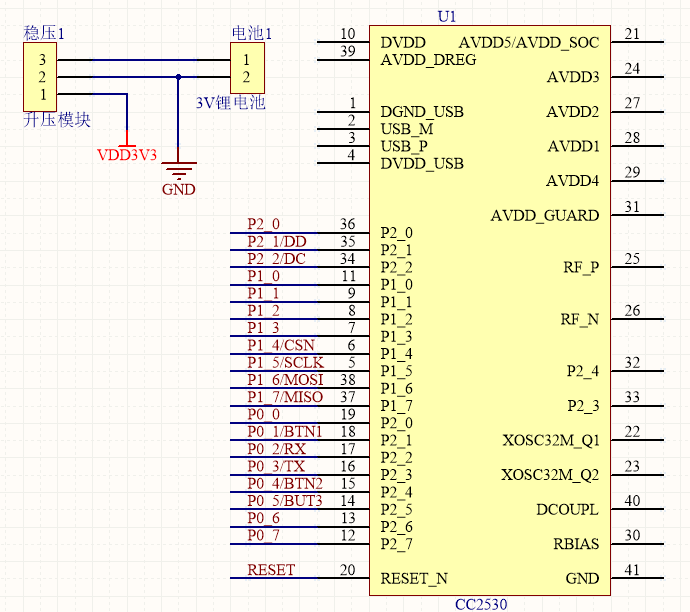Select pin number 20 beside RESET
Image resolution: width=690 pixels, height=612 pixels.
348,570
